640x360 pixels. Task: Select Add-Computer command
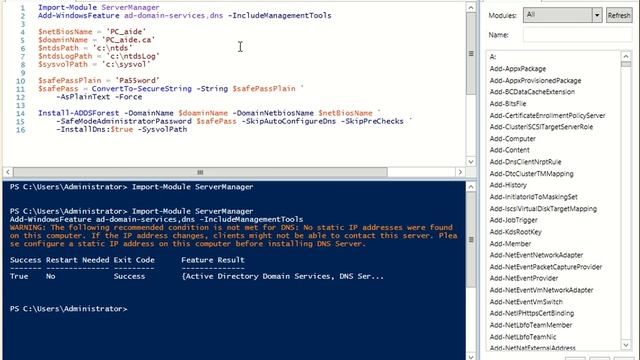(512, 139)
